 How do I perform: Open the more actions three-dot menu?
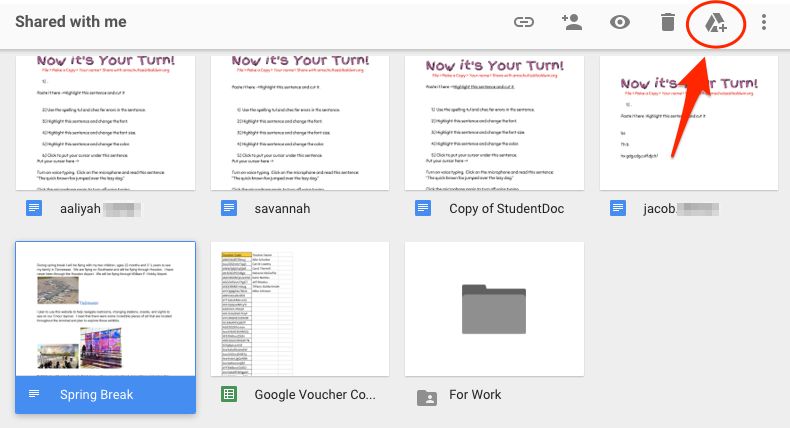[764, 22]
